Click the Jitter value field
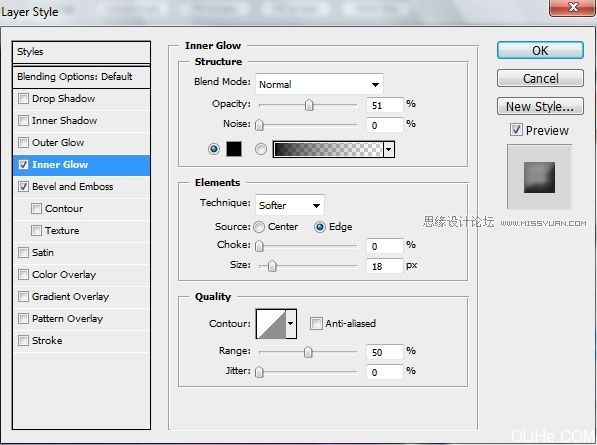 (x=385, y=372)
